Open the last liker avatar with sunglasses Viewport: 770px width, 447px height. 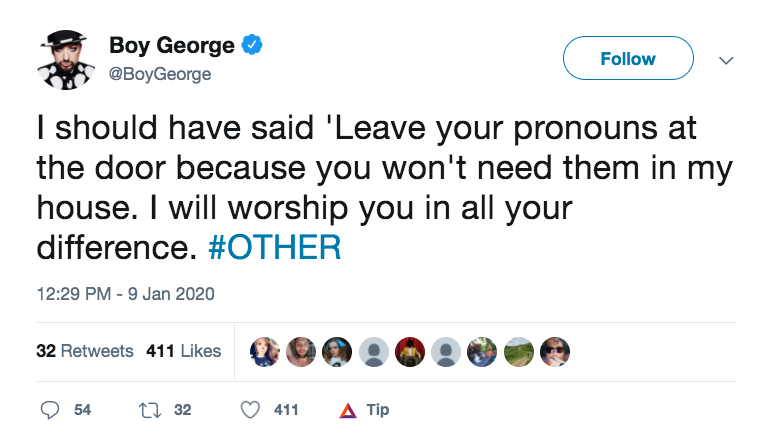[553, 351]
